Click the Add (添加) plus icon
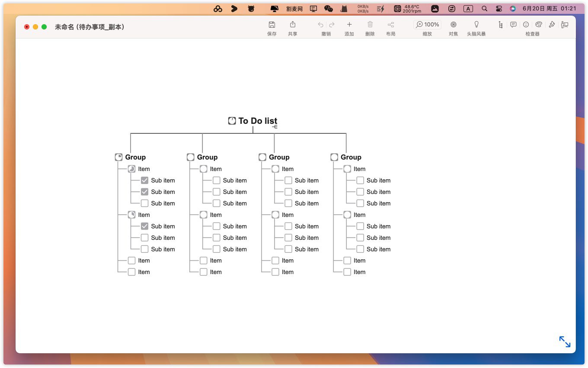 [x=349, y=25]
